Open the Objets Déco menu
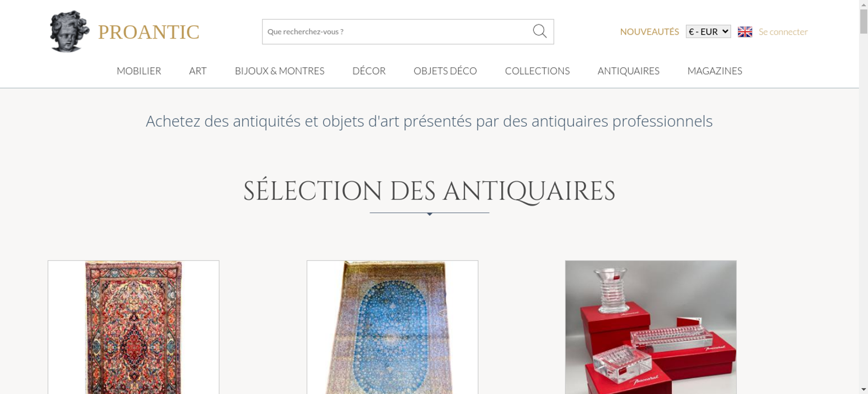The image size is (868, 394). [445, 71]
